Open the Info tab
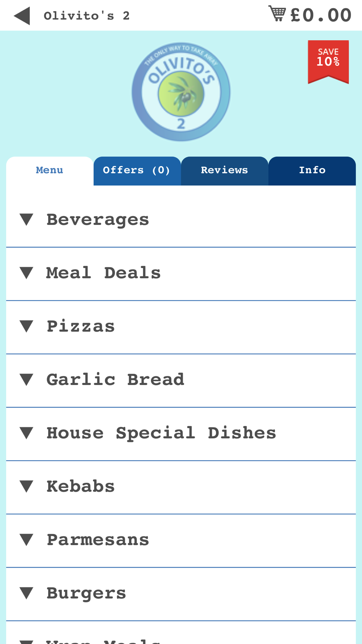The width and height of the screenshot is (362, 644). [x=312, y=171]
